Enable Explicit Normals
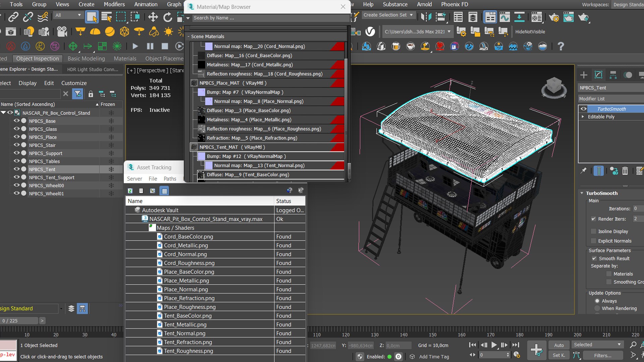The height and width of the screenshot is (362, 644). point(594,241)
